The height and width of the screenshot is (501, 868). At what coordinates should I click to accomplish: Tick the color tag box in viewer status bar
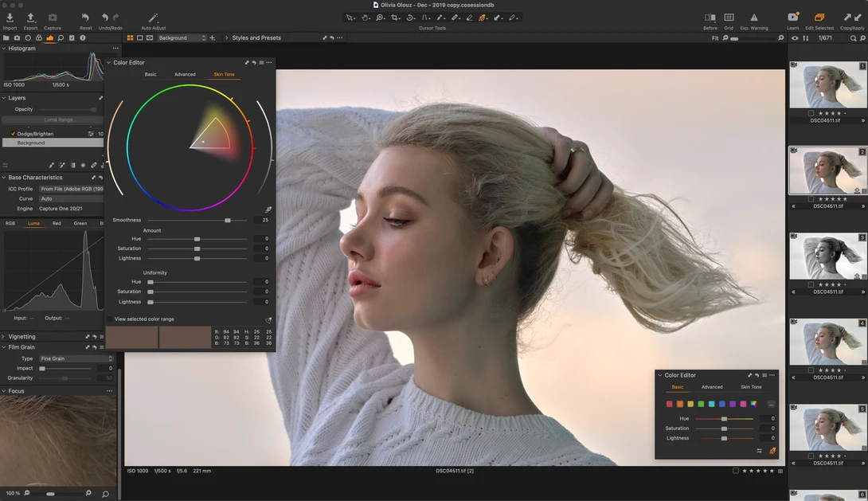coord(736,471)
